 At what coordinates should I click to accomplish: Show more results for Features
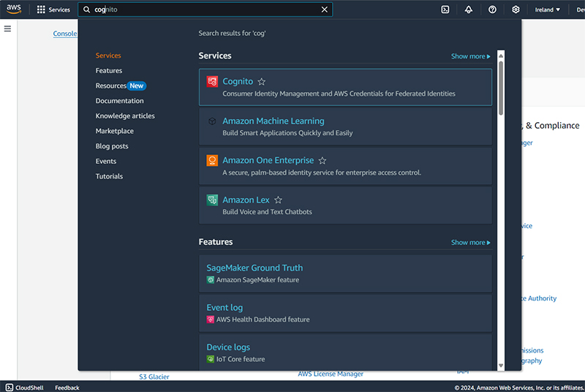click(470, 242)
